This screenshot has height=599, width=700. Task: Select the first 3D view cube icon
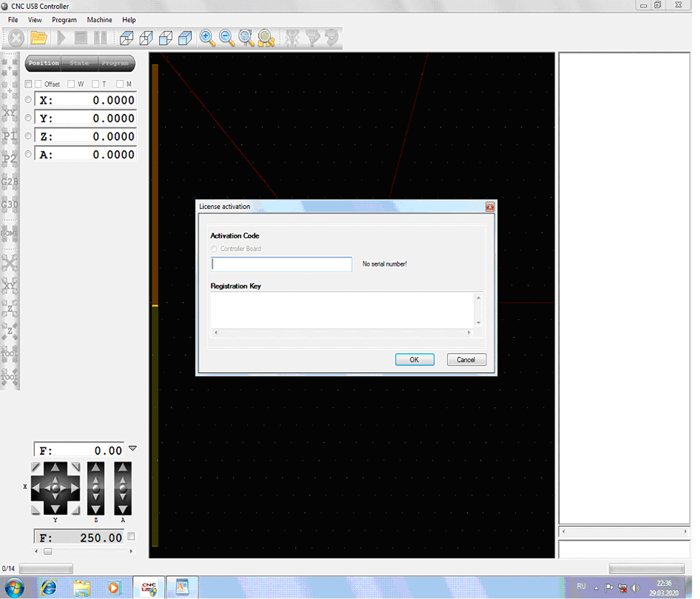pos(126,38)
